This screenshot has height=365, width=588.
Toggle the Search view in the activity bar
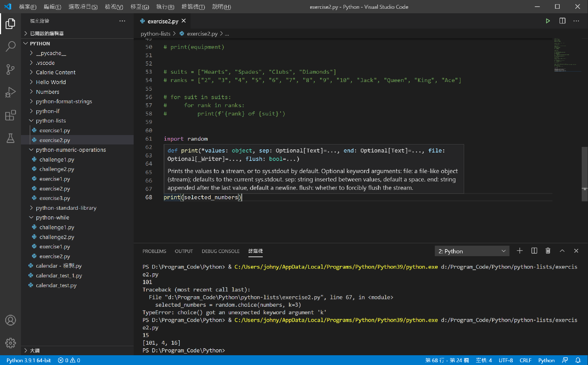point(10,46)
